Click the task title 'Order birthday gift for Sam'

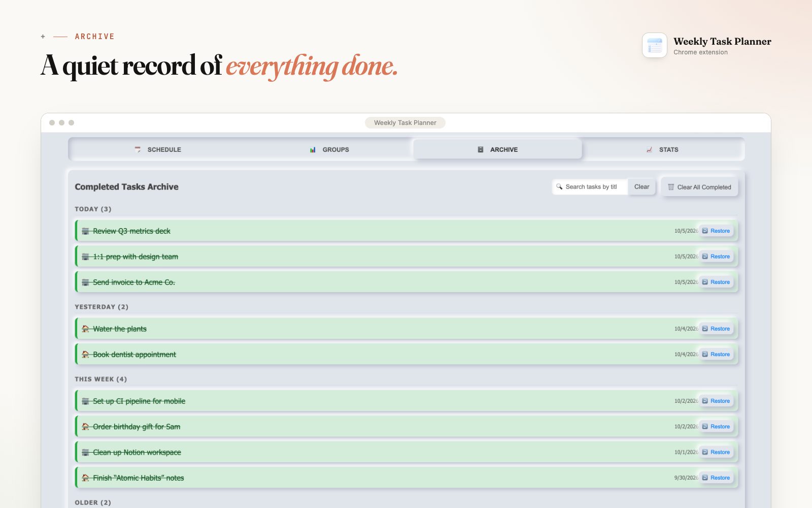coord(137,427)
